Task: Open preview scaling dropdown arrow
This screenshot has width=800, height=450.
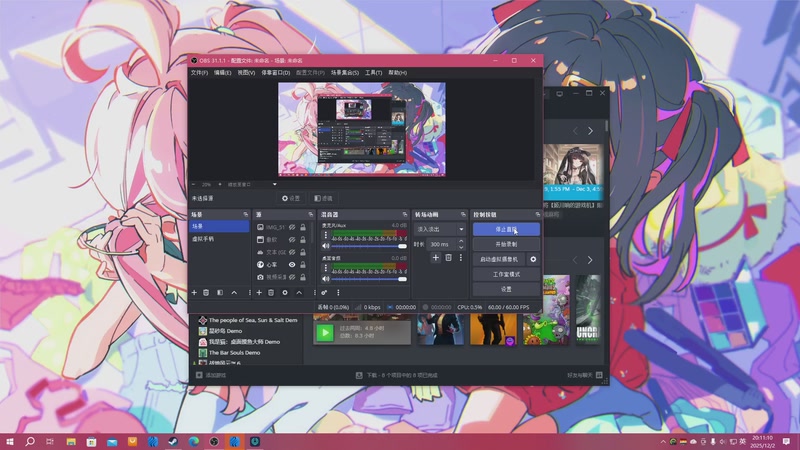Action: point(274,184)
